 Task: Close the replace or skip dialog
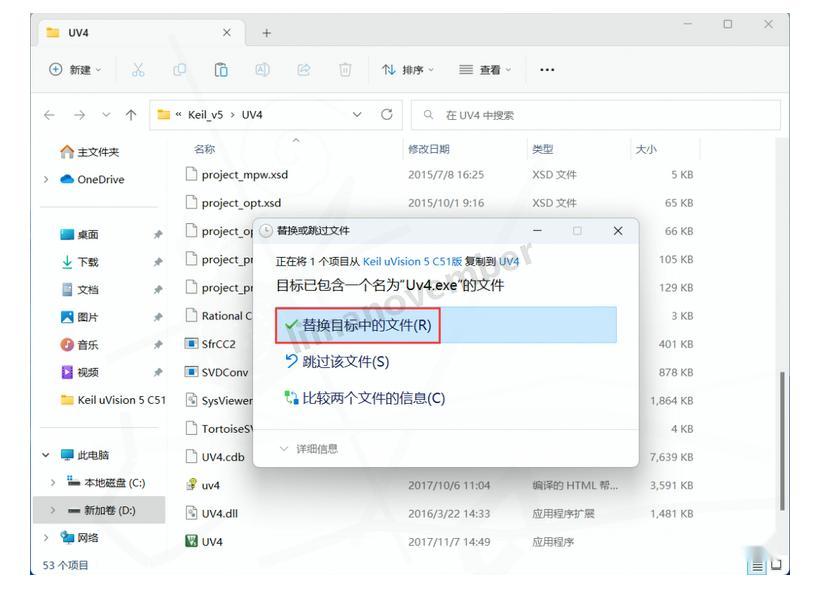click(x=618, y=231)
